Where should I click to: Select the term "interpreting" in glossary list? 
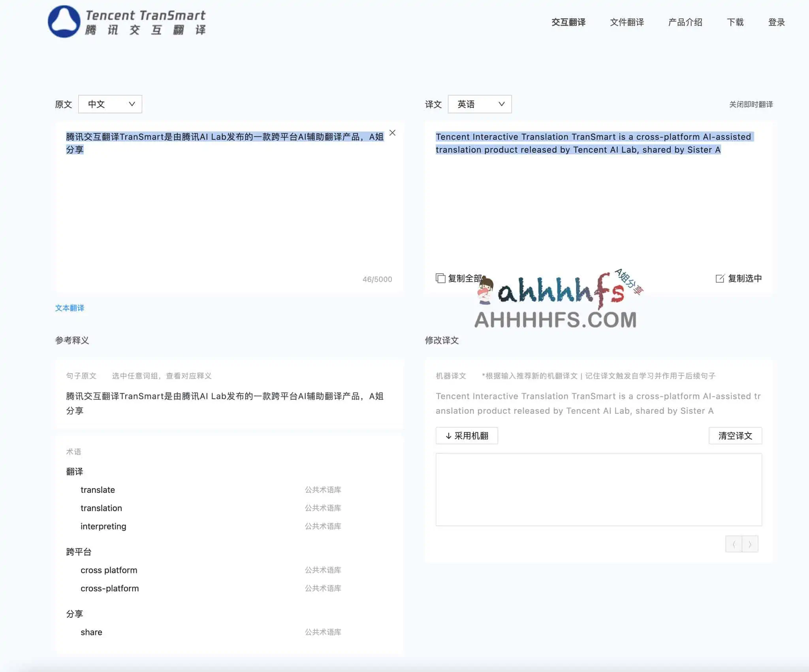(x=103, y=526)
